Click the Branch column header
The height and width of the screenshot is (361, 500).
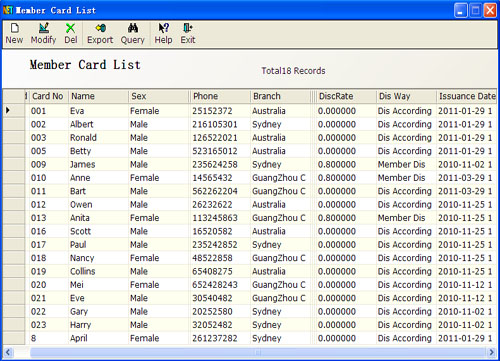click(281, 96)
